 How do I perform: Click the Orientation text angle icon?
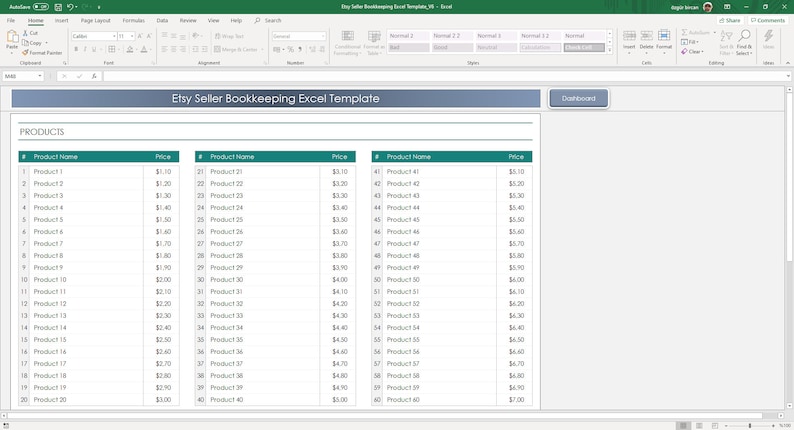pyautogui.click(x=195, y=36)
